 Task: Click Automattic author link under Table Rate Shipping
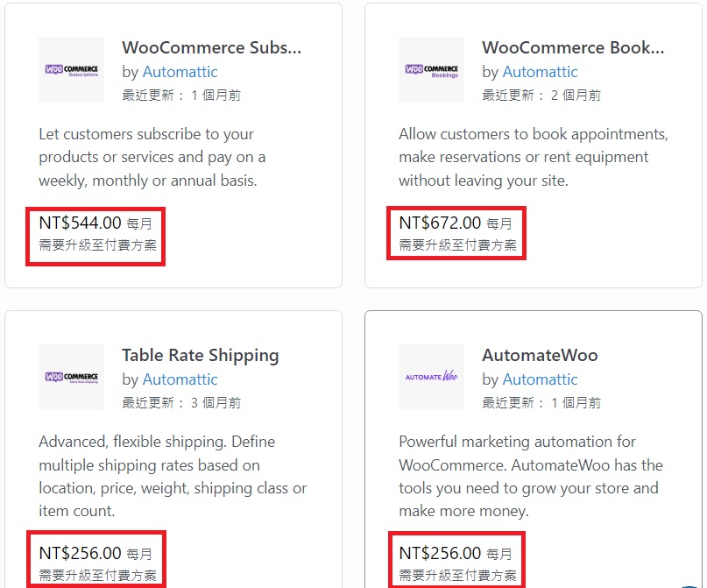pos(180,379)
